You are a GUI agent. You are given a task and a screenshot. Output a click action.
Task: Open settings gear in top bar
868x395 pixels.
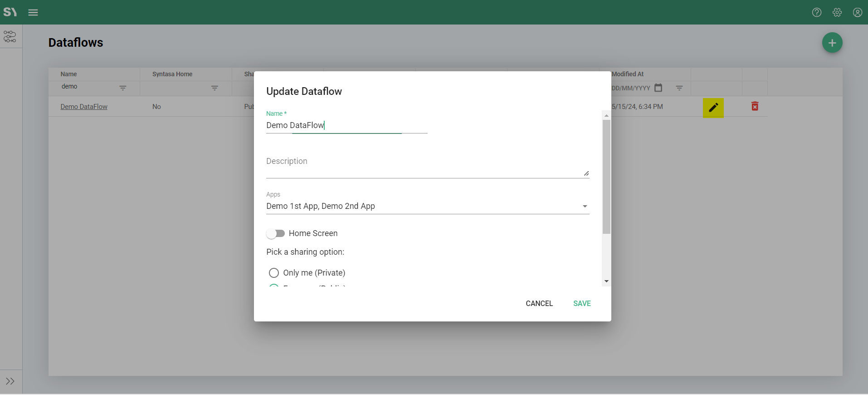pos(837,12)
